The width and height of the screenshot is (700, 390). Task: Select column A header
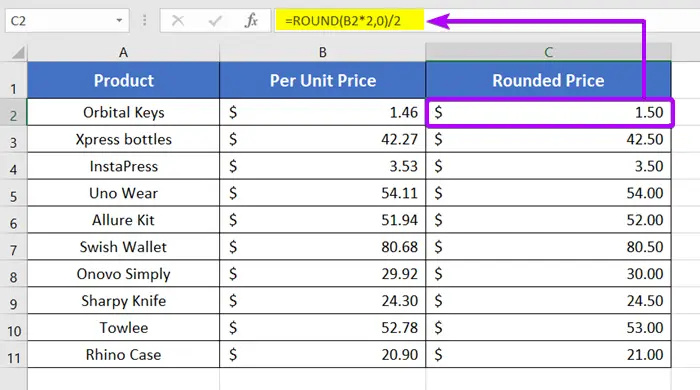click(123, 53)
